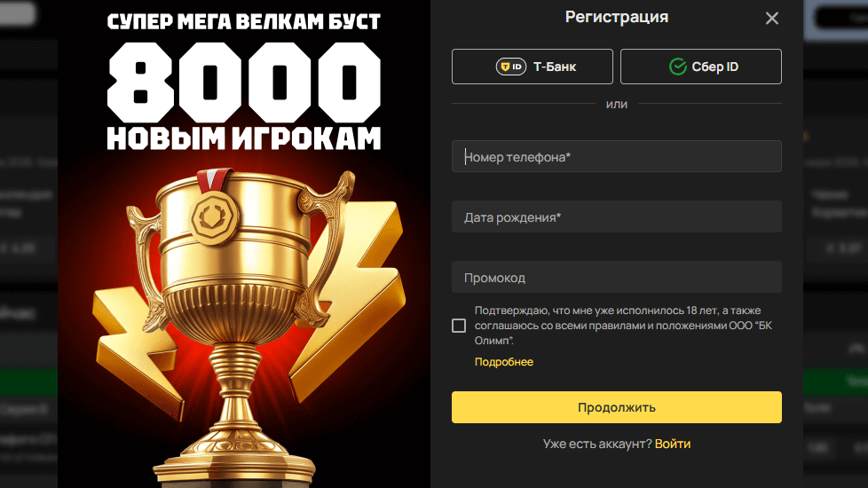Sign up via the T-Банк button
Viewport: 868px width, 488px height.
click(532, 67)
